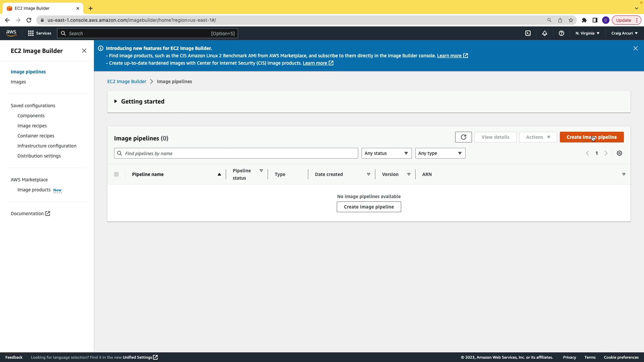Image resolution: width=644 pixels, height=362 pixels.
Task: Open AWS CloudShell terminal icon
Action: (x=528, y=33)
